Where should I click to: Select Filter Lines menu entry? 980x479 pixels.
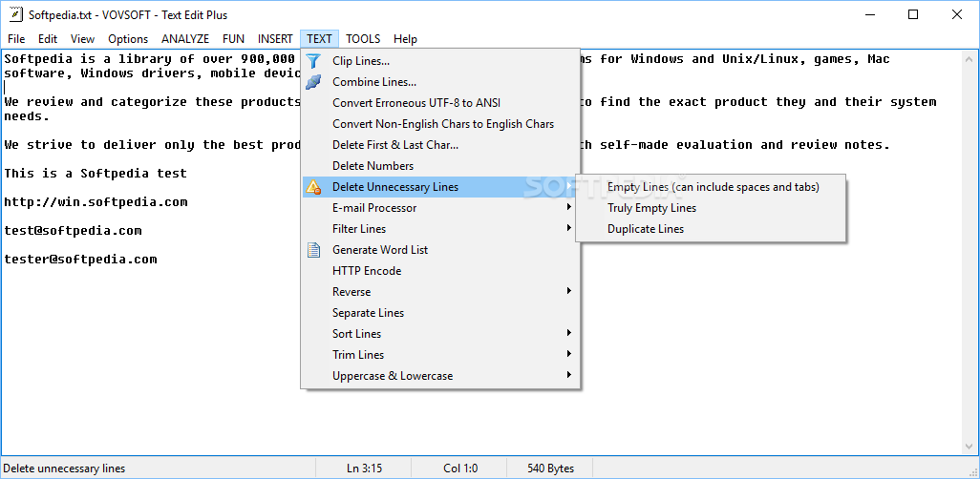pyautogui.click(x=441, y=229)
